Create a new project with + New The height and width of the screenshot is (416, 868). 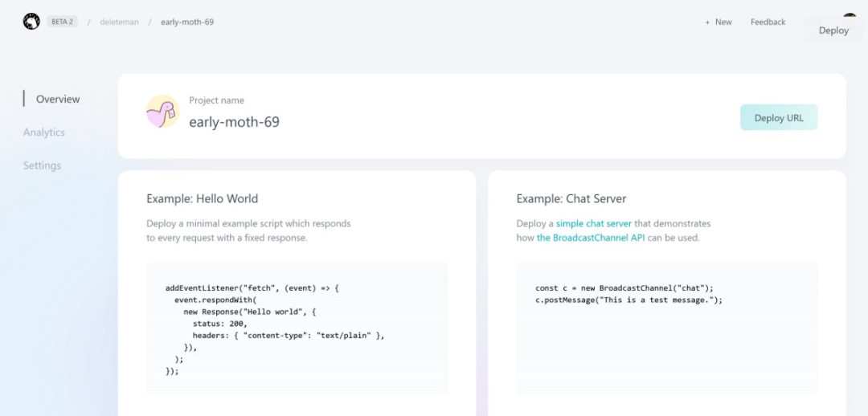719,22
